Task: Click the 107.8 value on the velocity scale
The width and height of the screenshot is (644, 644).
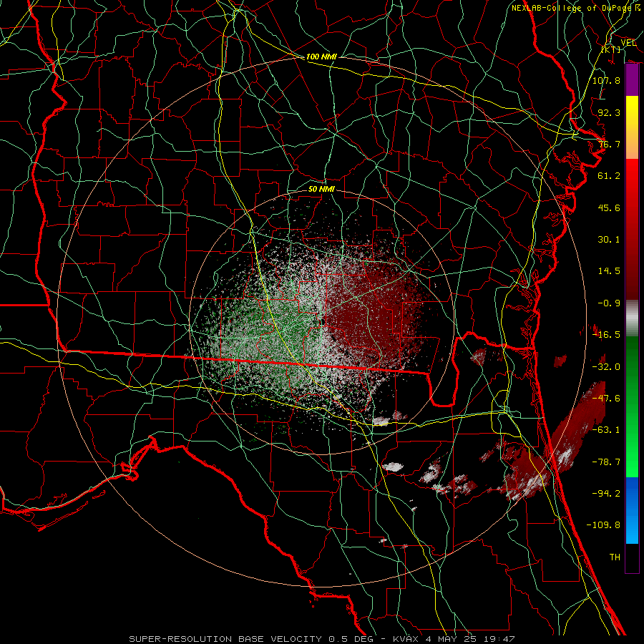Action: point(606,80)
